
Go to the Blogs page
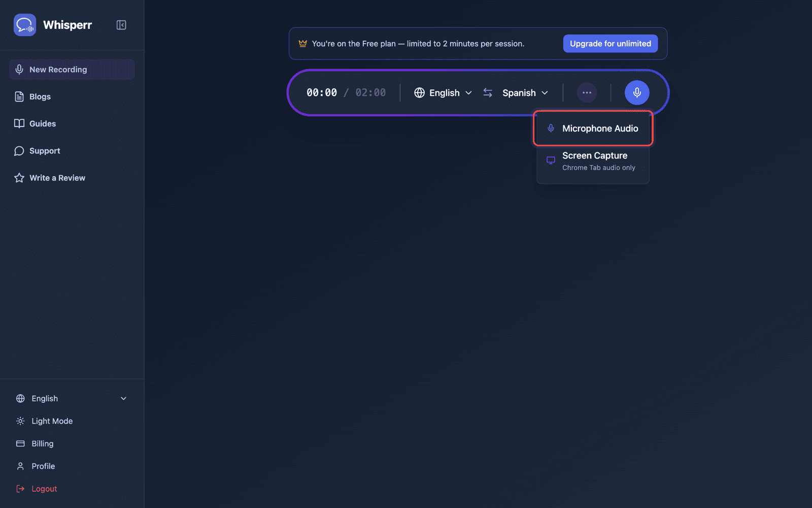point(72,97)
